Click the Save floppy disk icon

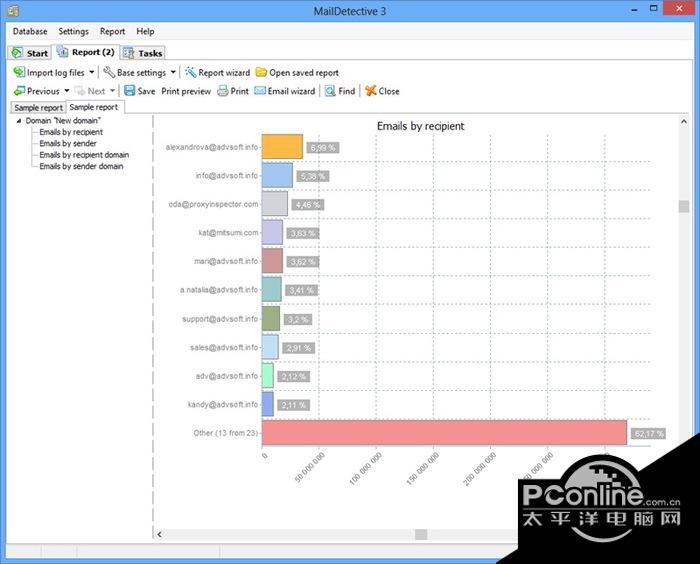129,91
